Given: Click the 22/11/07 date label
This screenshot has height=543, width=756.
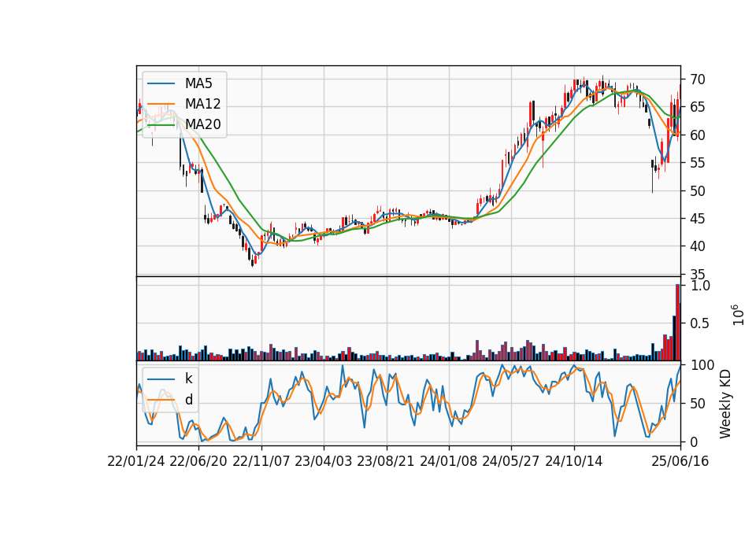Looking at the screenshot, I should tap(261, 461).
